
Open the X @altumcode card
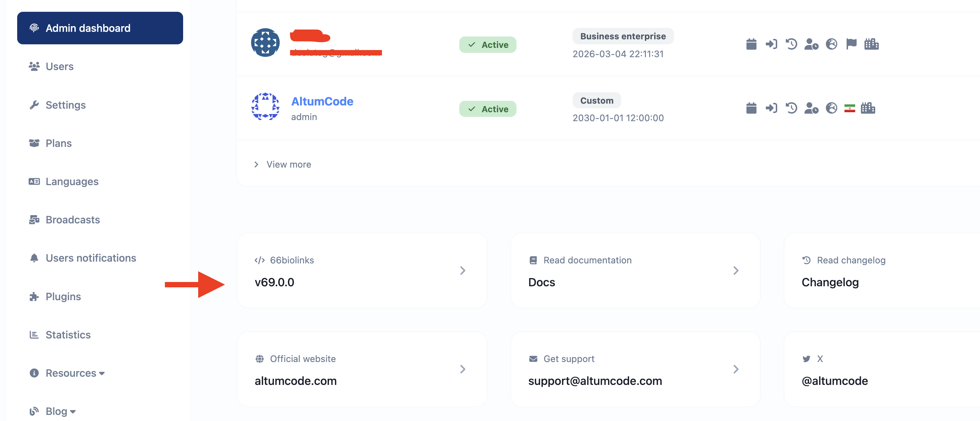(x=882, y=369)
